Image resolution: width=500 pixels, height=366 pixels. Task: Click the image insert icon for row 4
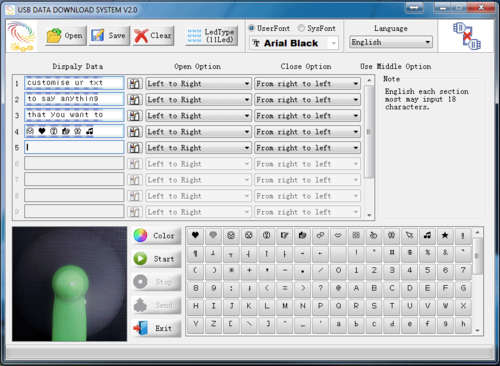pos(135,132)
